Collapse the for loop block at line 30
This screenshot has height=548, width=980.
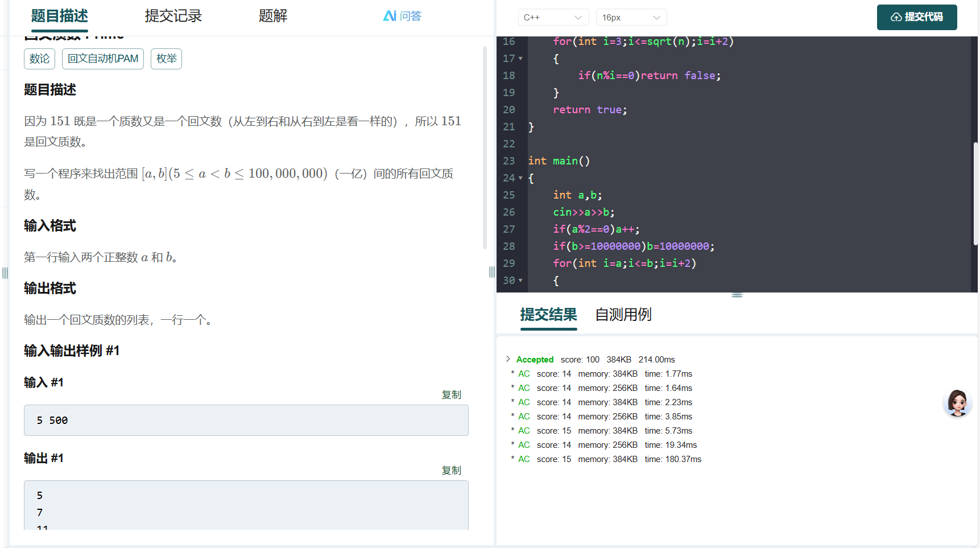tap(520, 281)
